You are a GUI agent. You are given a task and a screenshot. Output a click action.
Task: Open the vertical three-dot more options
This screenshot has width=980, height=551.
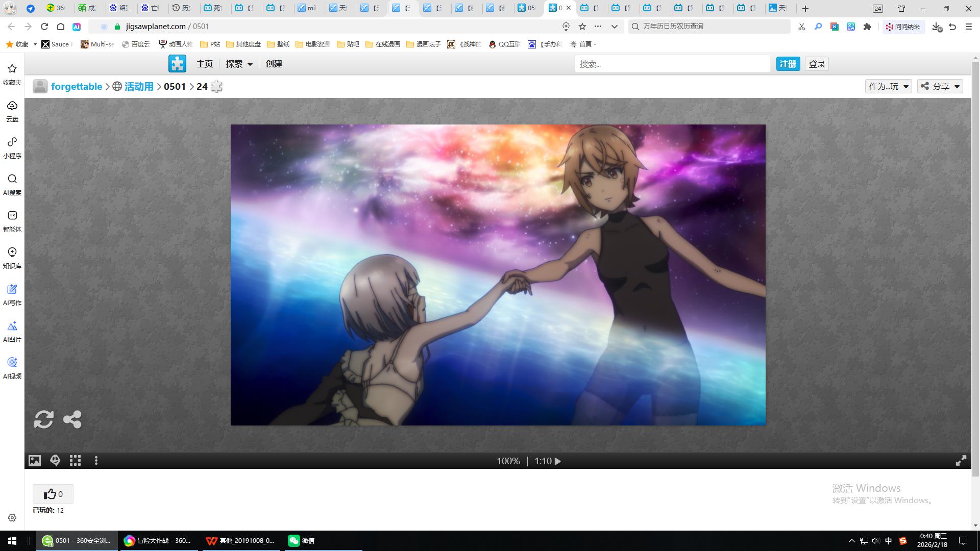(x=96, y=461)
